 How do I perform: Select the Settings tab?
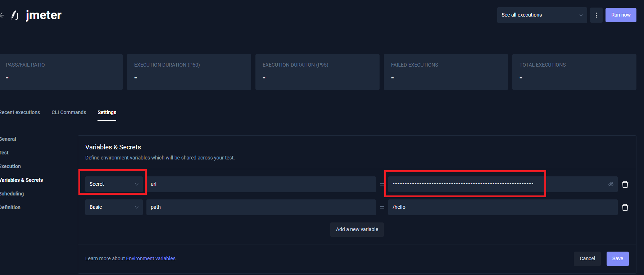point(107,112)
